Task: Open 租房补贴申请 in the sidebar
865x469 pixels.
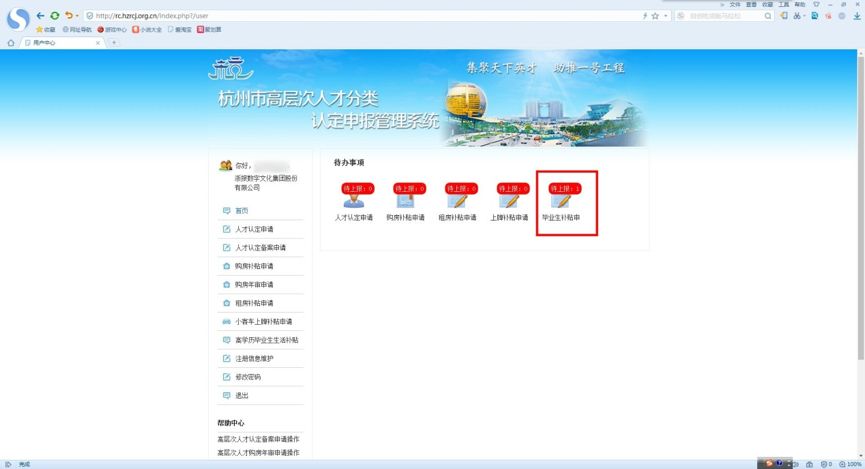Action: pos(254,303)
